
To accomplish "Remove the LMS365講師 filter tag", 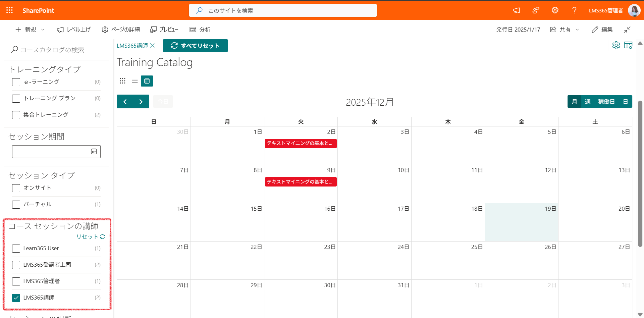I will click(152, 46).
